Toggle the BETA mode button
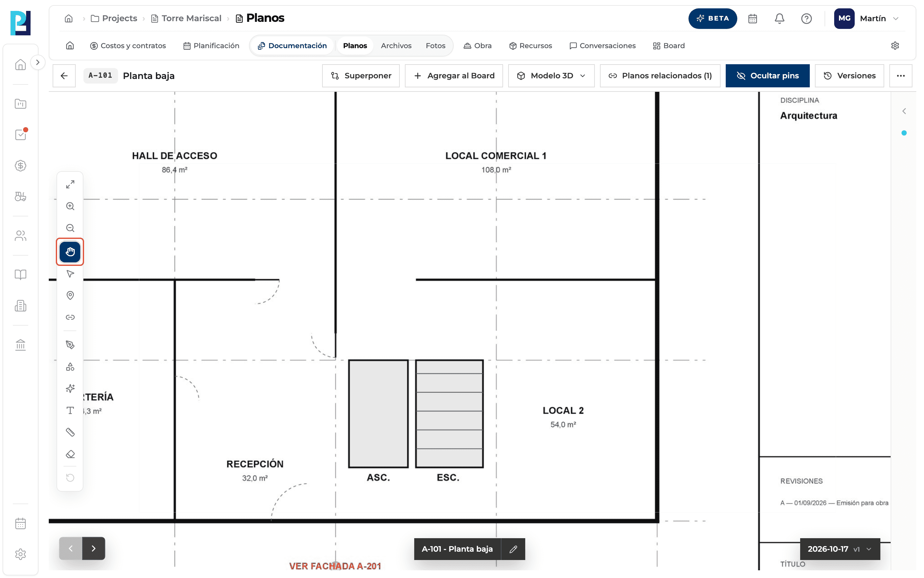The width and height of the screenshot is (924, 578). click(712, 18)
